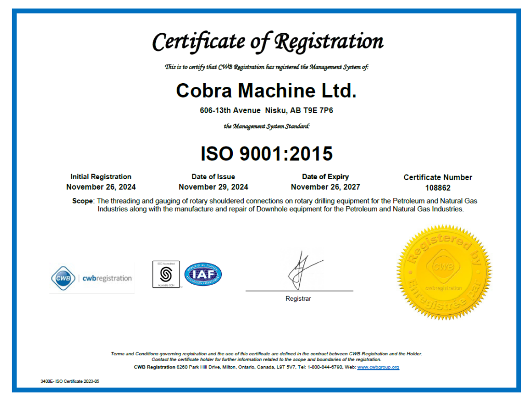Click the bold Scope label
532x400 pixels.
point(83,201)
